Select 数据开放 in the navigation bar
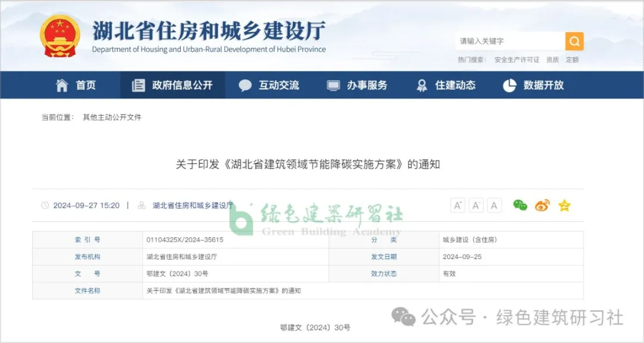This screenshot has width=644, height=343. point(534,85)
